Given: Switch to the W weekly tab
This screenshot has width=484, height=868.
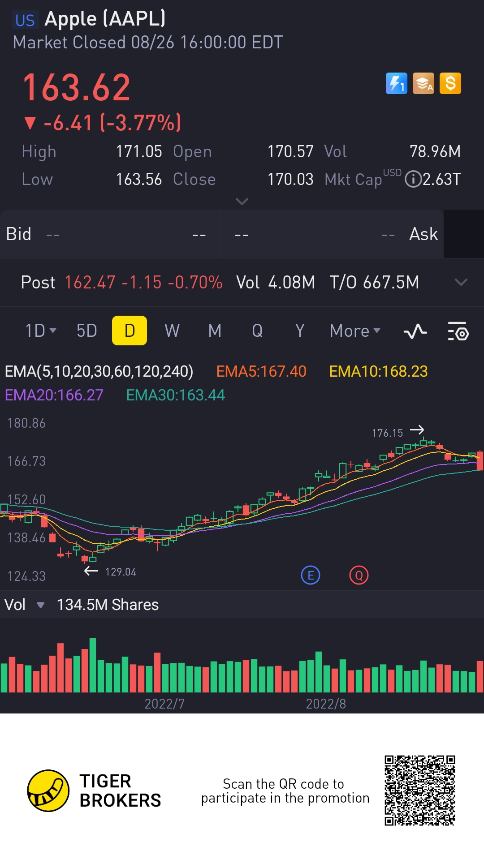Looking at the screenshot, I should pyautogui.click(x=172, y=331).
